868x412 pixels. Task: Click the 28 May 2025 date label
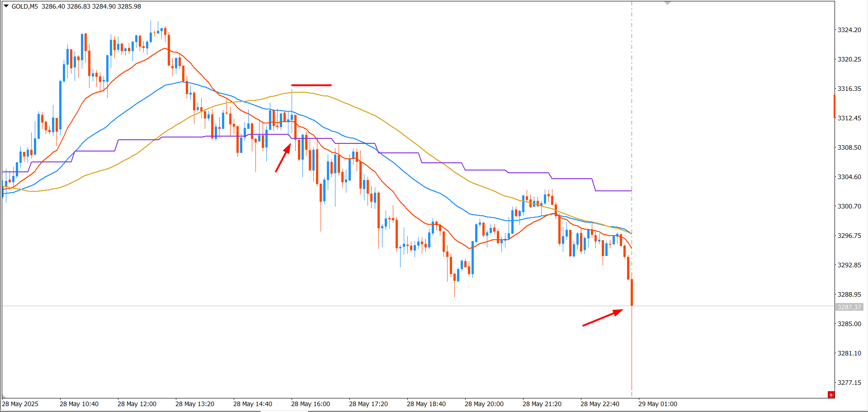click(20, 404)
